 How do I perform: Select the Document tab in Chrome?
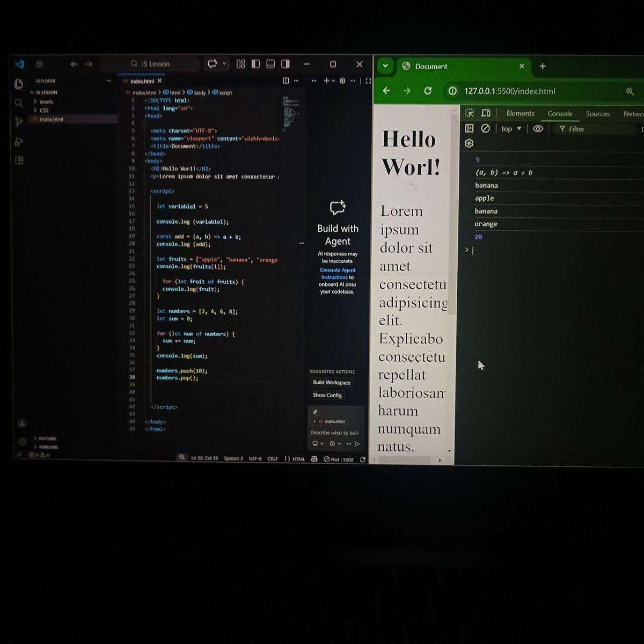[x=463, y=66]
